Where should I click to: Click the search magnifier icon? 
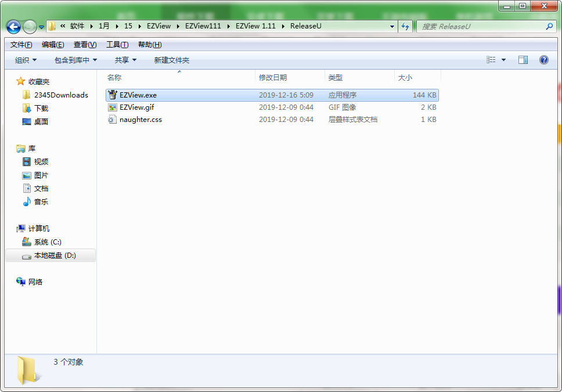549,26
